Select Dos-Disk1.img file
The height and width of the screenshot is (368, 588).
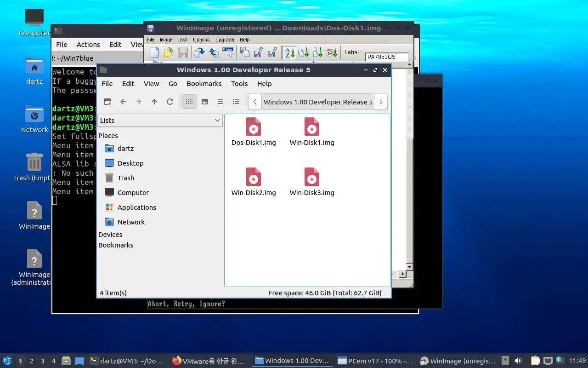(x=254, y=132)
